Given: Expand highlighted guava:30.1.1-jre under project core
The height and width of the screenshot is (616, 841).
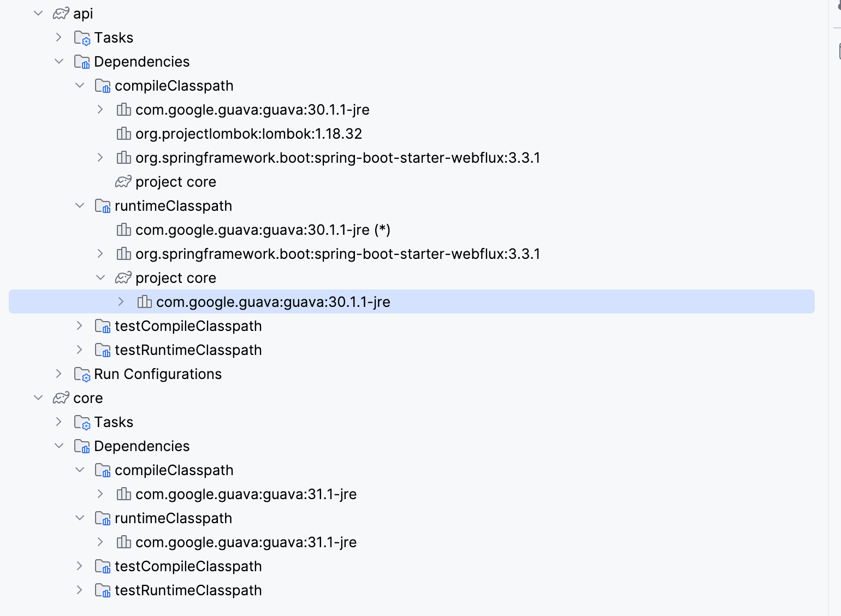Looking at the screenshot, I should [x=121, y=301].
